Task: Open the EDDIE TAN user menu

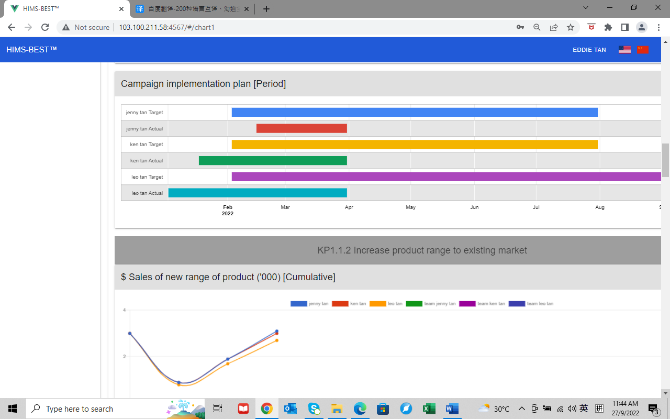Action: point(588,49)
